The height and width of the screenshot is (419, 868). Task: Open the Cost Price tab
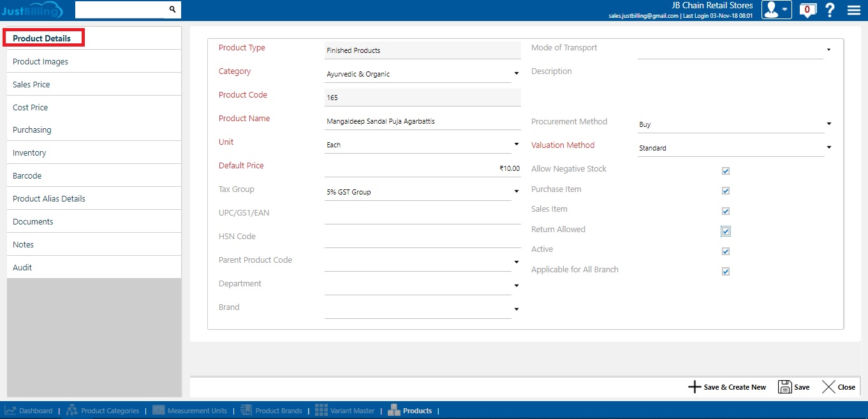(94, 108)
